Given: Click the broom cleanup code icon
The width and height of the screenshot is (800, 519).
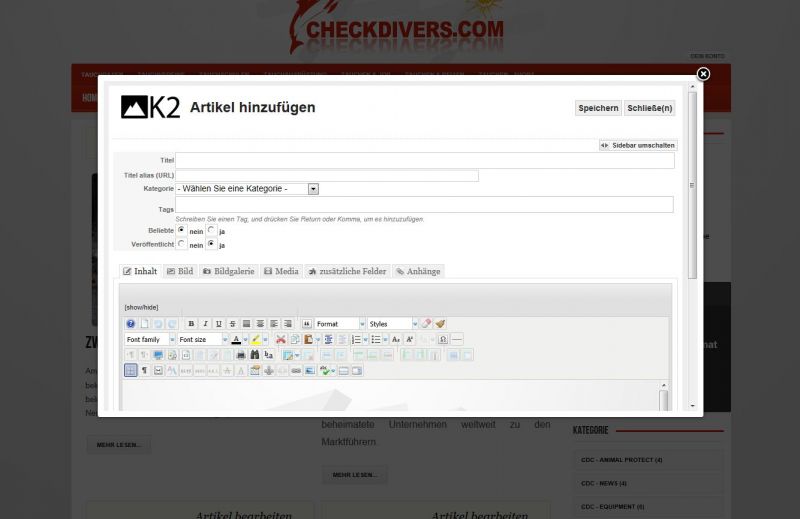Looking at the screenshot, I should point(440,324).
